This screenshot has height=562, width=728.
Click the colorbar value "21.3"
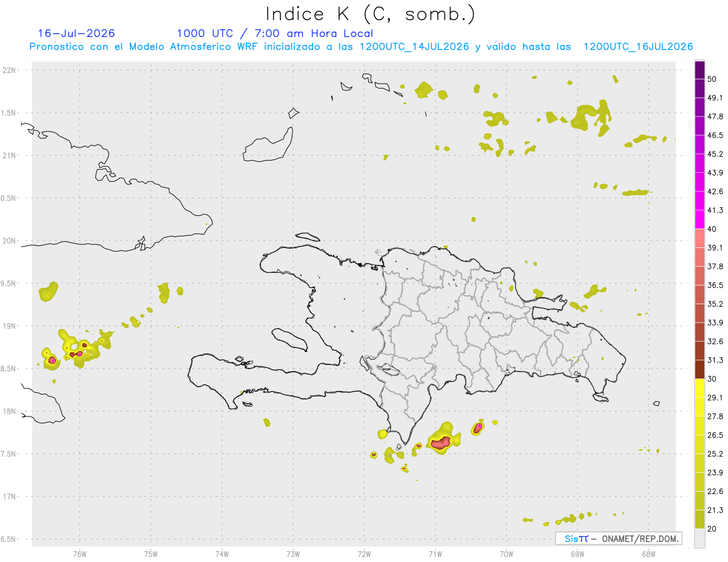[715, 510]
